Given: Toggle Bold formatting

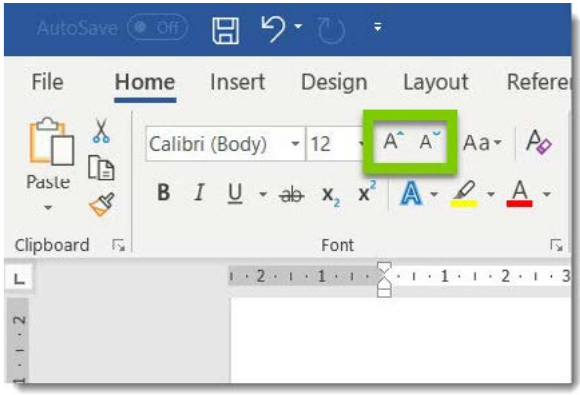Looking at the screenshot, I should point(163,192).
